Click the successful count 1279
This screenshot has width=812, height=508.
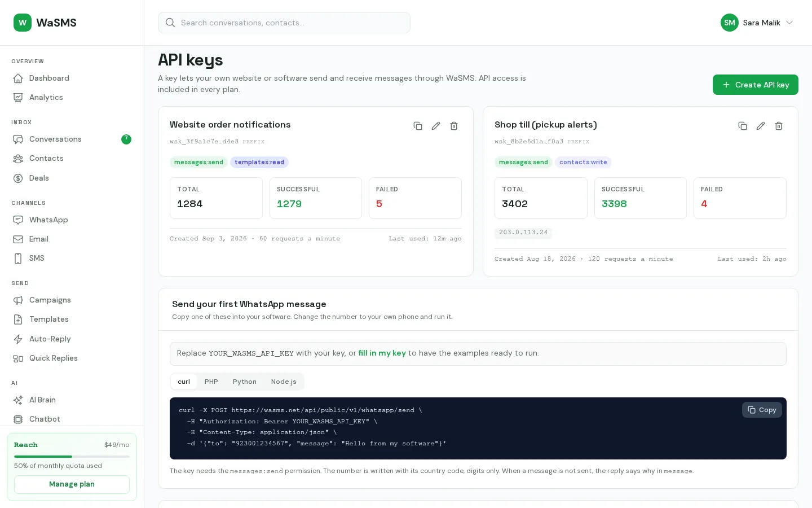coord(289,204)
